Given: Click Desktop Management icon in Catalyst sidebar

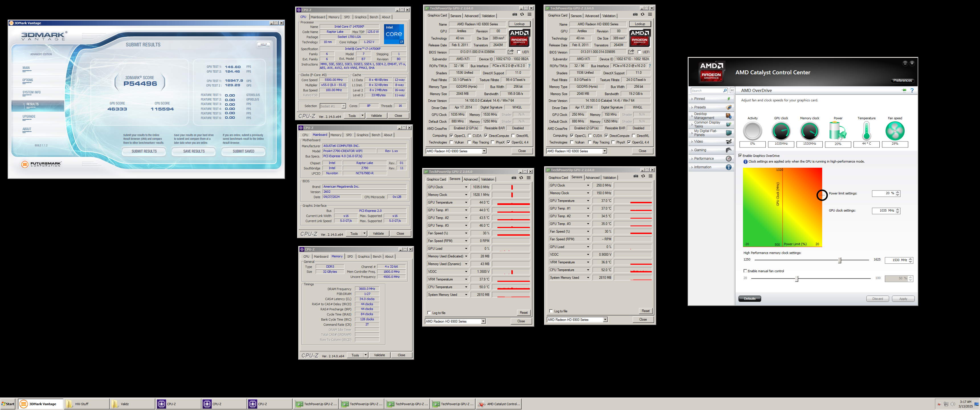Looking at the screenshot, I should (728, 116).
